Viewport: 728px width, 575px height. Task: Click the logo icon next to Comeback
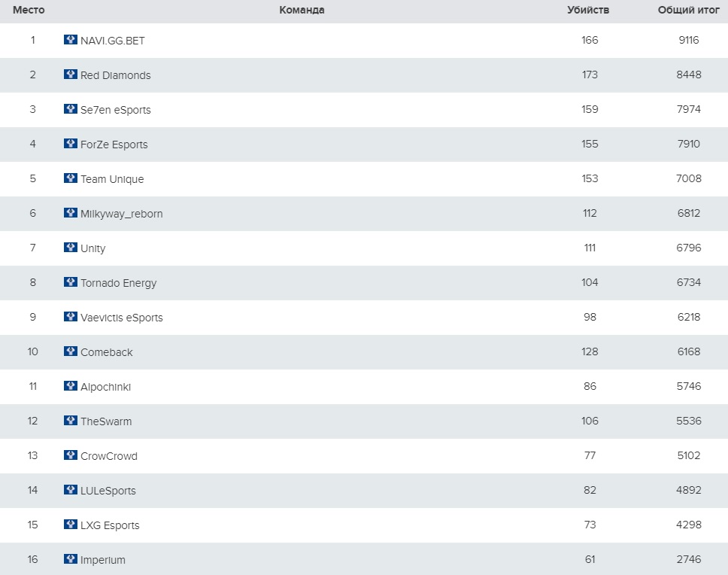coord(71,351)
